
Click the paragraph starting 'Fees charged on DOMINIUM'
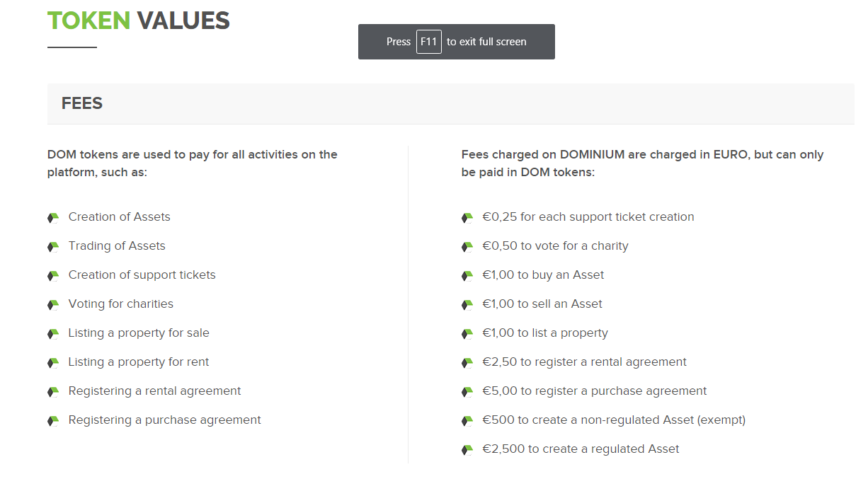pos(642,163)
